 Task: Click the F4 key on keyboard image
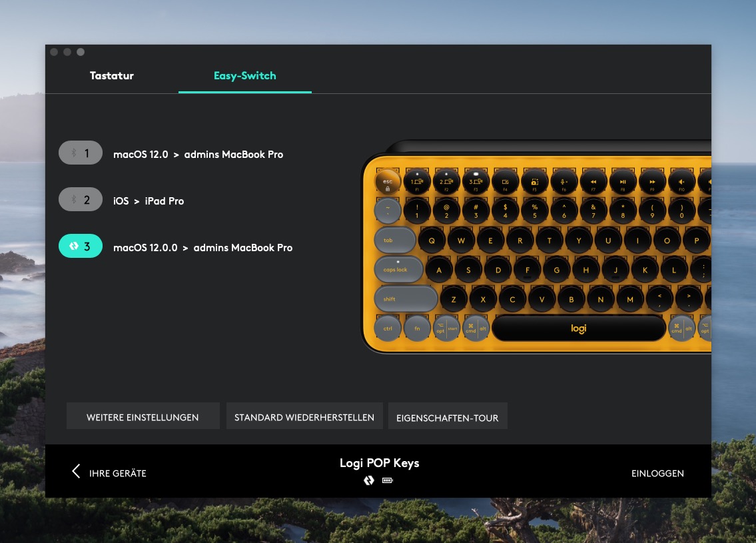[506, 182]
